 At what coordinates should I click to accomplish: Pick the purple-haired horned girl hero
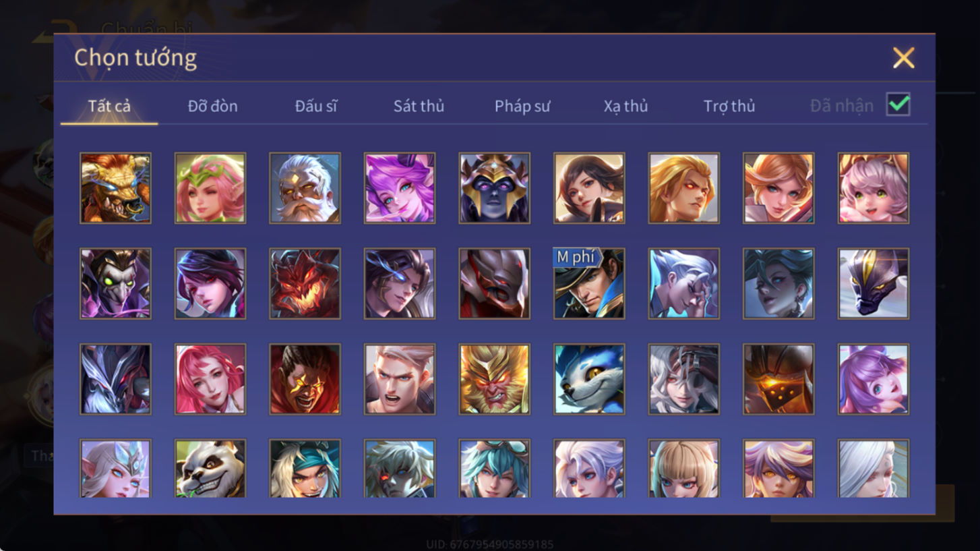(x=400, y=187)
